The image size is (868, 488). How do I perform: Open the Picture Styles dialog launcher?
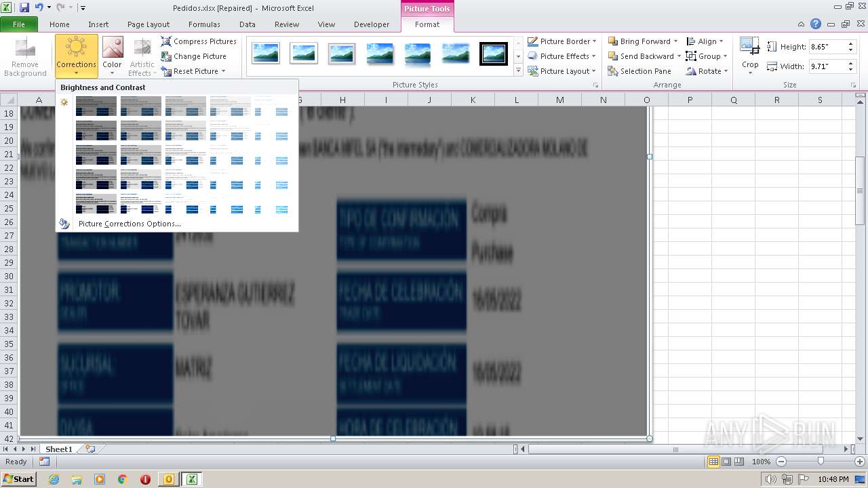[596, 85]
